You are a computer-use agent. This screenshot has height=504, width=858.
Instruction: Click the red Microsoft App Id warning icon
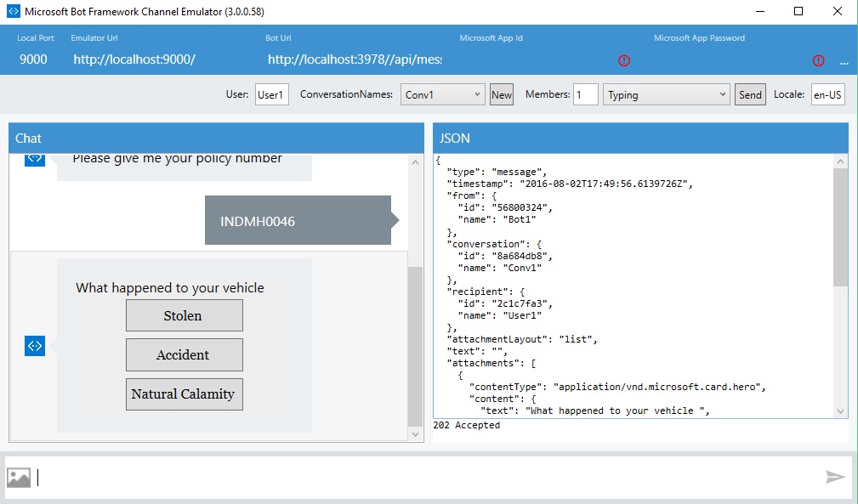(624, 60)
